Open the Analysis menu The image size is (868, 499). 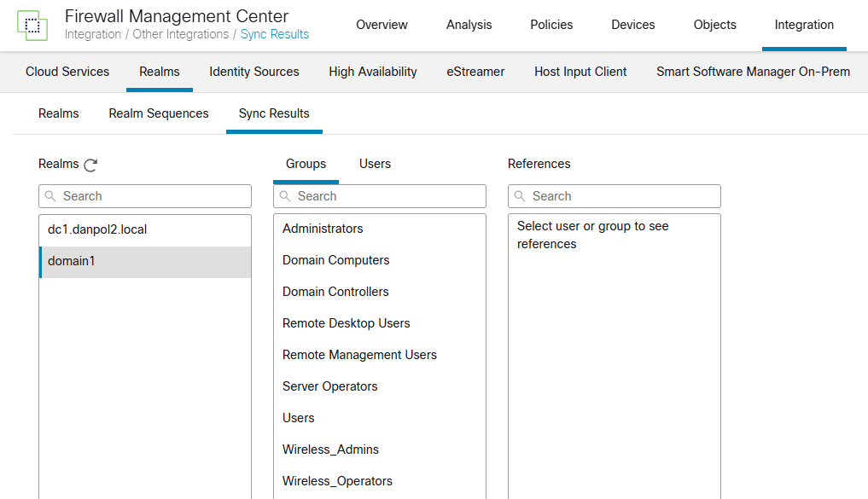click(469, 25)
